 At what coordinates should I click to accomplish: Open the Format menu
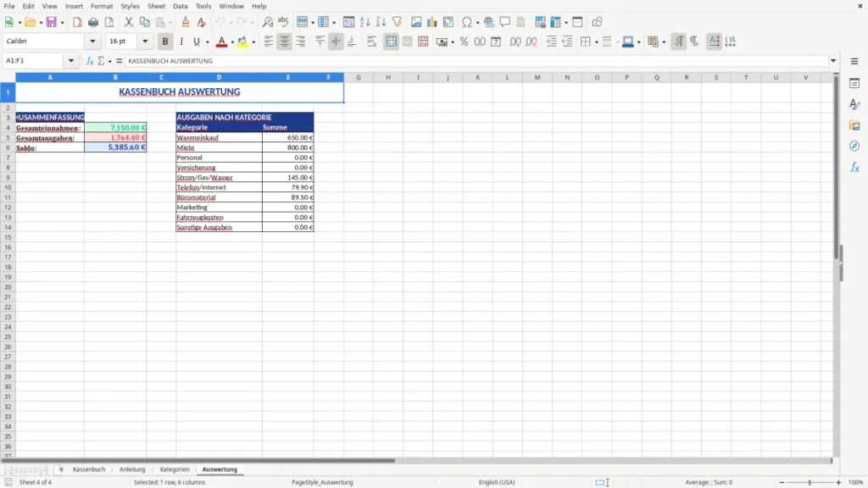pyautogui.click(x=102, y=6)
